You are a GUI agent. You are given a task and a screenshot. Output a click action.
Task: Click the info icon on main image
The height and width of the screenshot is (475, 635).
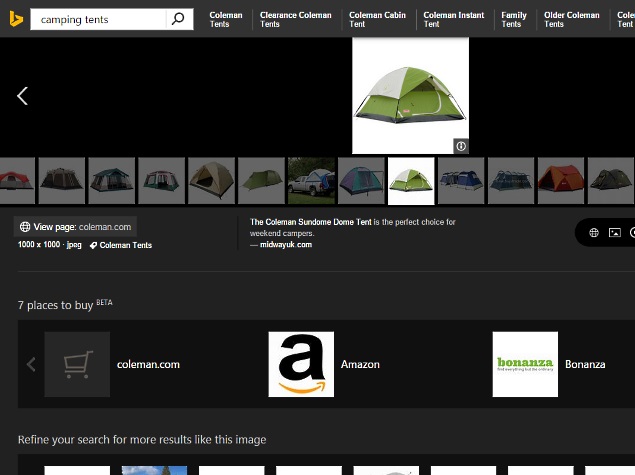coord(461,146)
